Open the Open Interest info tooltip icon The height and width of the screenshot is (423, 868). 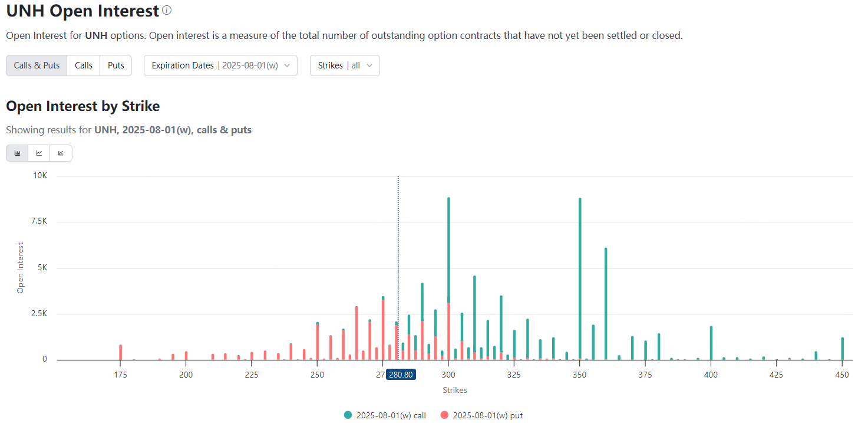pyautogui.click(x=166, y=10)
